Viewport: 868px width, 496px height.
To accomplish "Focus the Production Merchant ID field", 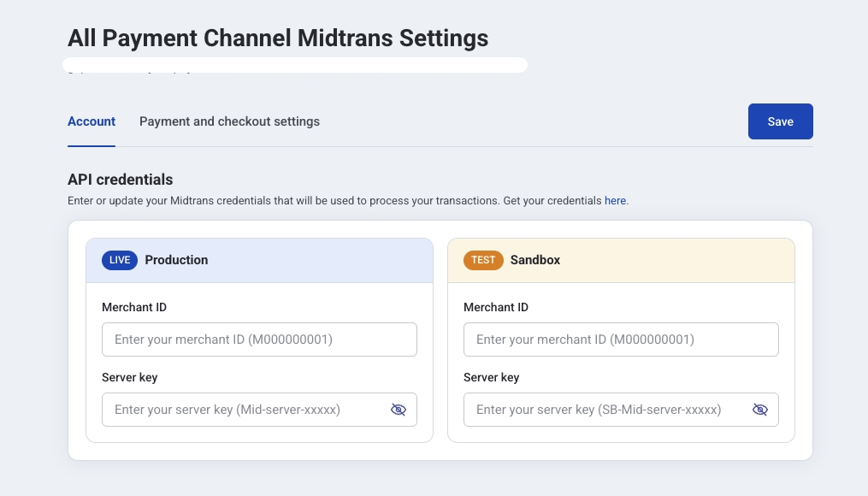I will 259,340.
